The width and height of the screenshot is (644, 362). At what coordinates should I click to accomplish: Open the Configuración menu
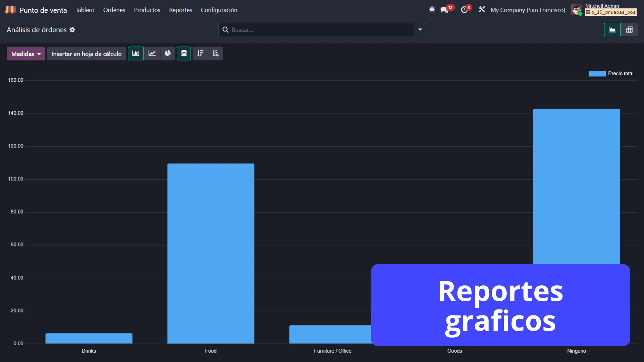point(219,10)
